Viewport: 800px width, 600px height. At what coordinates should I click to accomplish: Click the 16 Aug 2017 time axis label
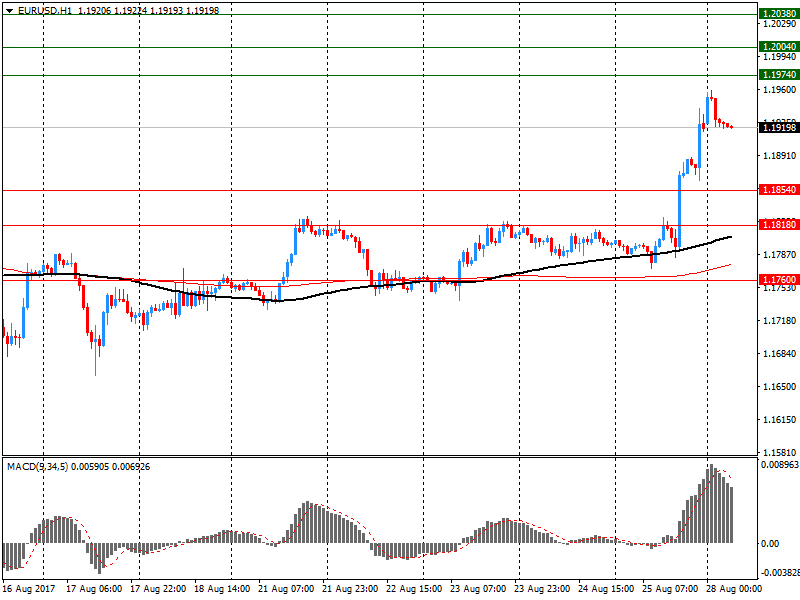(29, 589)
